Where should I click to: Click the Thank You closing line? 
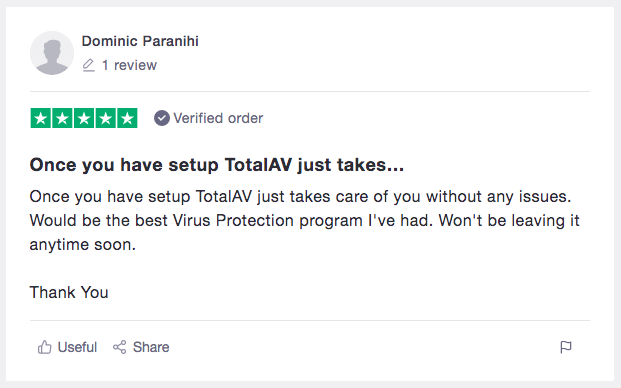(69, 293)
